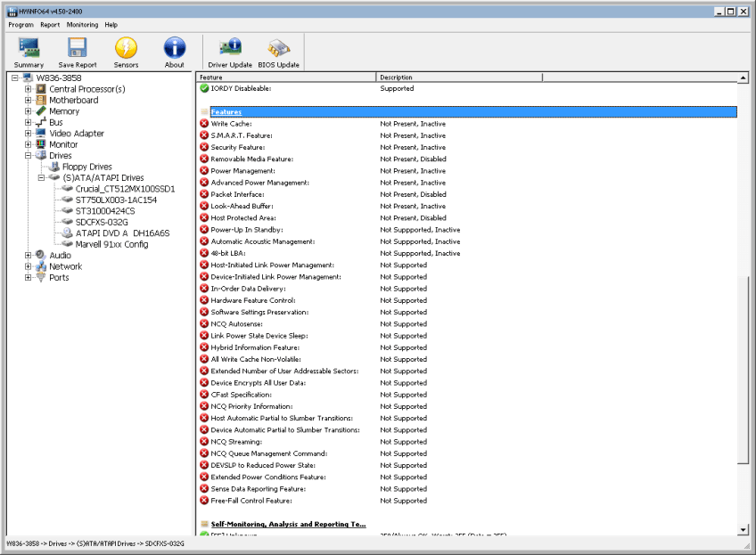Collapse the Drives tree node
The height and width of the screenshot is (555, 756).
coord(29,156)
